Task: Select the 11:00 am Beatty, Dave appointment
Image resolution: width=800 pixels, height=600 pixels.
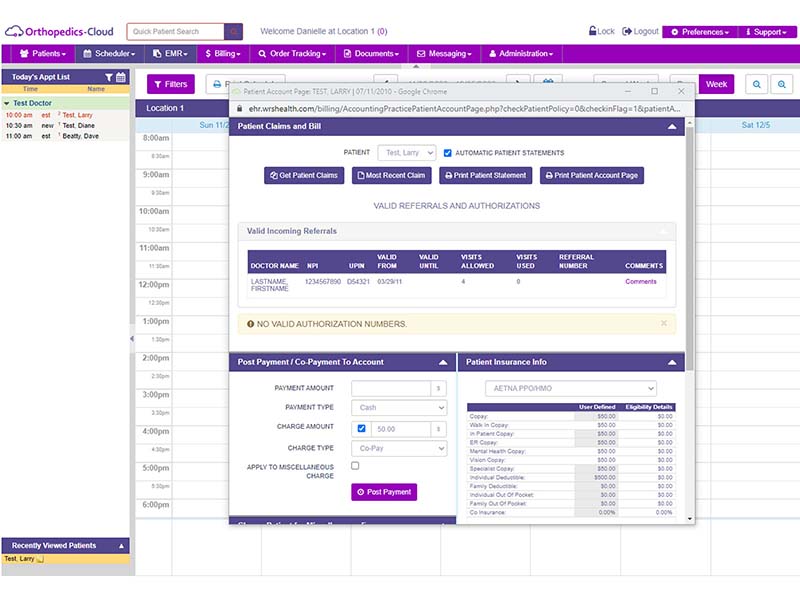Action: coord(65,136)
